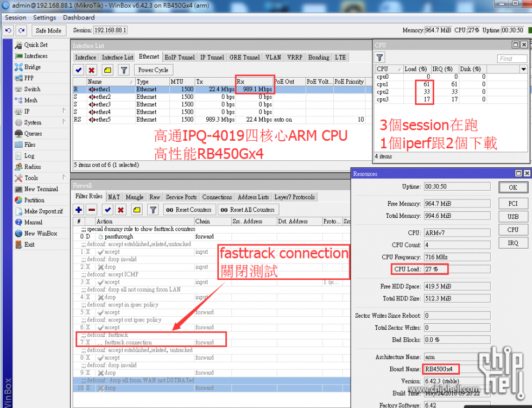Disable firewall rule with red X

coord(121,210)
